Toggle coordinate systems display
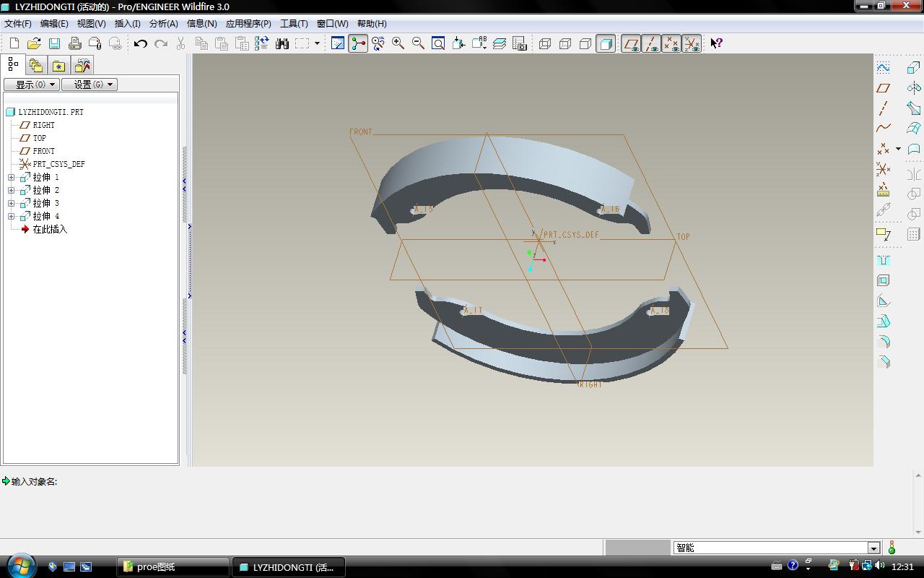Image resolution: width=924 pixels, height=578 pixels. pyautogui.click(x=692, y=43)
